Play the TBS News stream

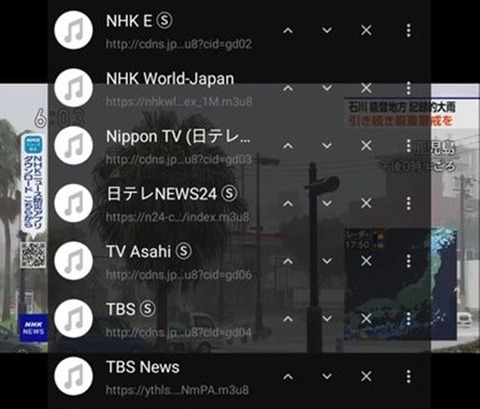143,367
